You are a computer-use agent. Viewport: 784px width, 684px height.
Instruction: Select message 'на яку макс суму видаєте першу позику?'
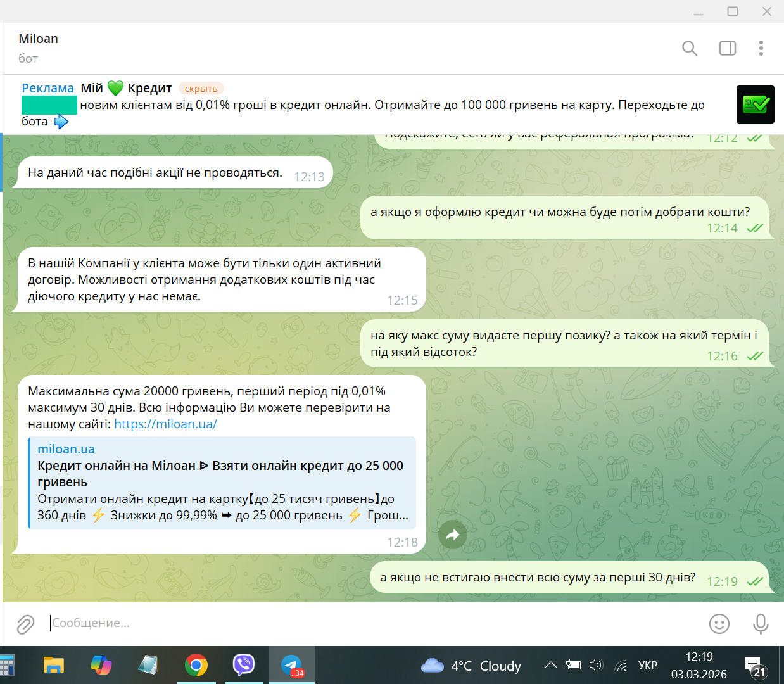(x=567, y=343)
